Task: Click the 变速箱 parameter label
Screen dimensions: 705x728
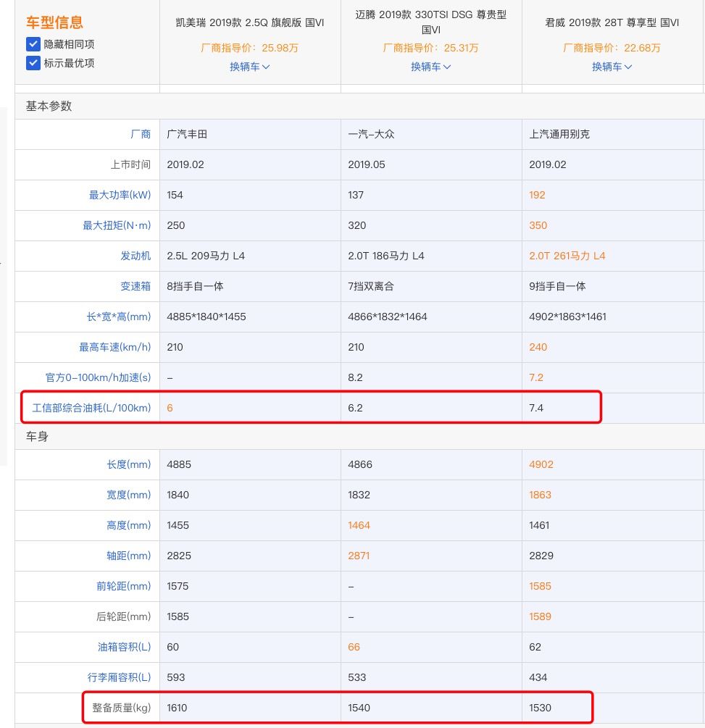Action: 135,286
